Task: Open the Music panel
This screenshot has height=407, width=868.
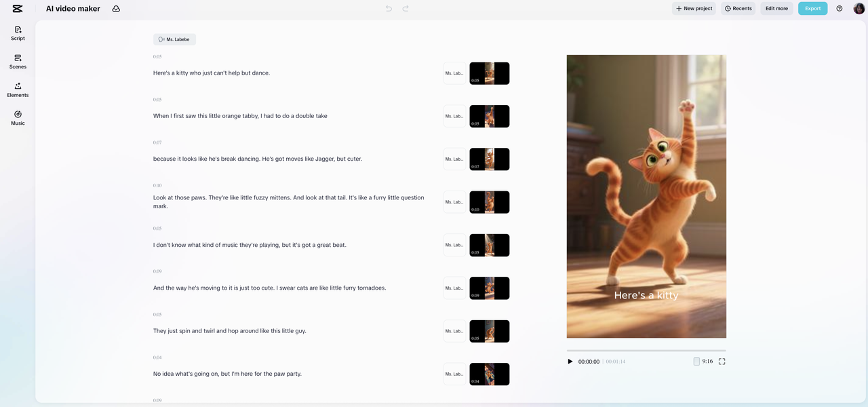Action: coord(18,118)
